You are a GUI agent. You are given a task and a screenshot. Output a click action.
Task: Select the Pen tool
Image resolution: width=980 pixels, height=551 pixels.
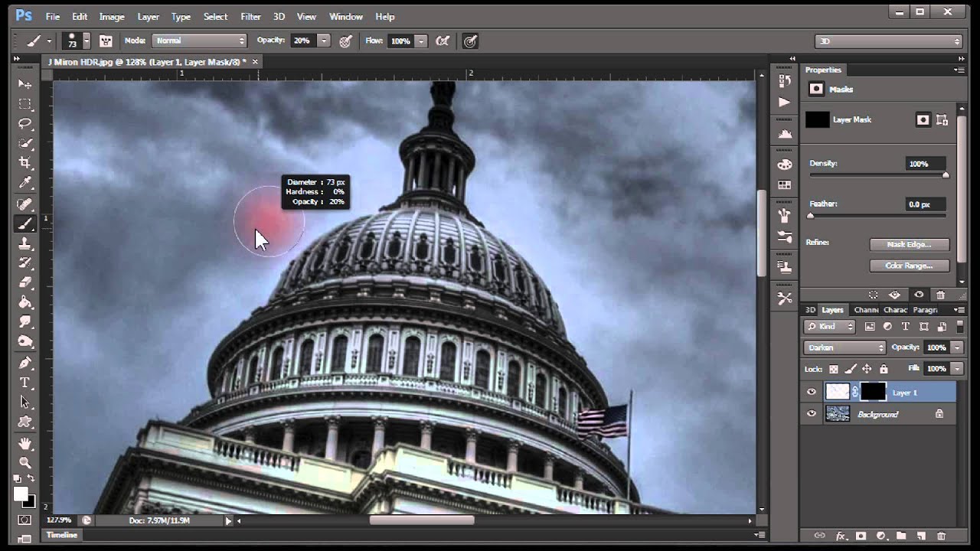pyautogui.click(x=25, y=363)
